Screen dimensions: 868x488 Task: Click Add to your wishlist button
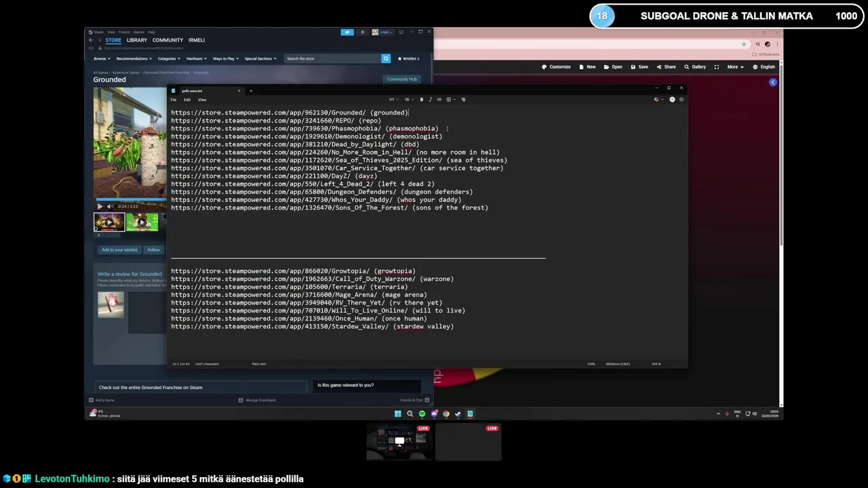point(119,250)
